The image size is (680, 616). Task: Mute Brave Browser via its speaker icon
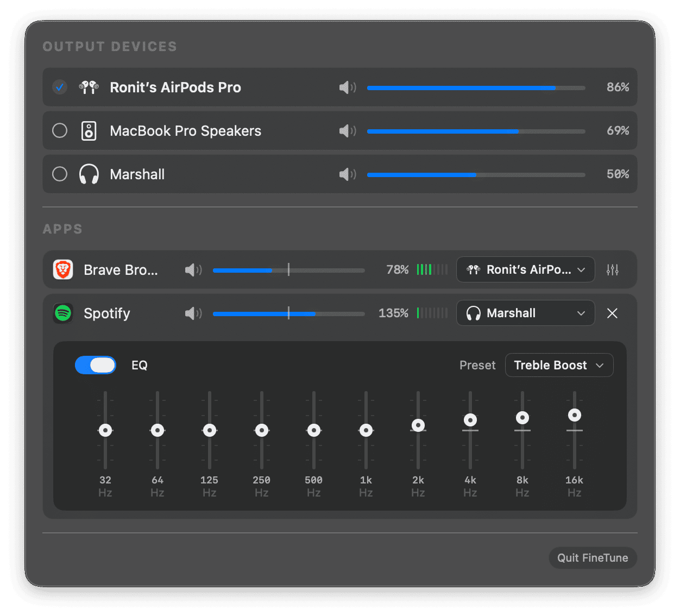tap(193, 270)
